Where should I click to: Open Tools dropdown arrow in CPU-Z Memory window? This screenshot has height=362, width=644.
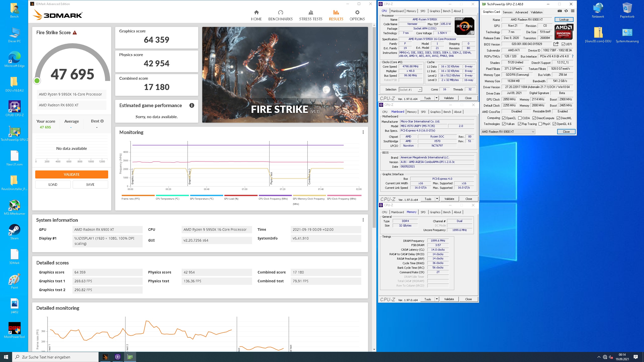point(437,299)
